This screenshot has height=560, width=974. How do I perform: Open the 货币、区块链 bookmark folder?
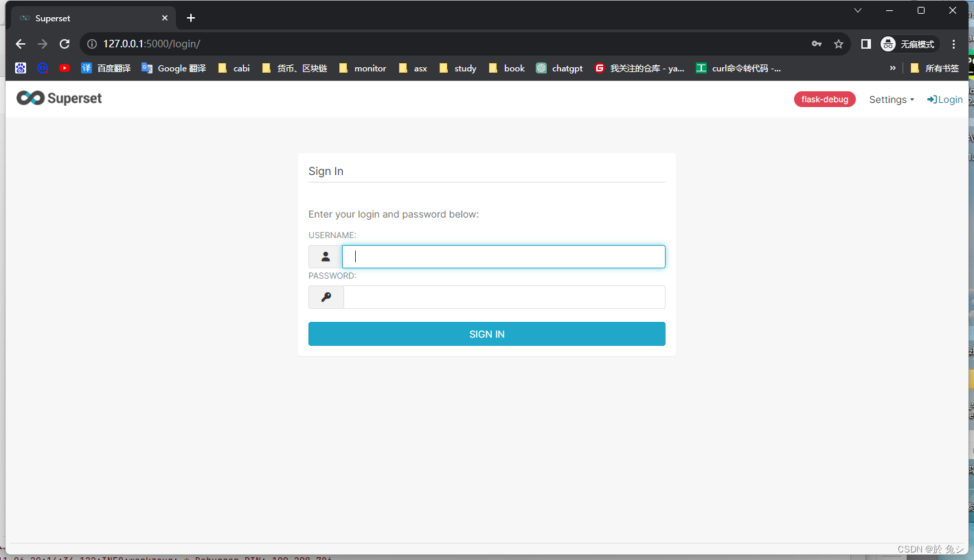tap(294, 68)
